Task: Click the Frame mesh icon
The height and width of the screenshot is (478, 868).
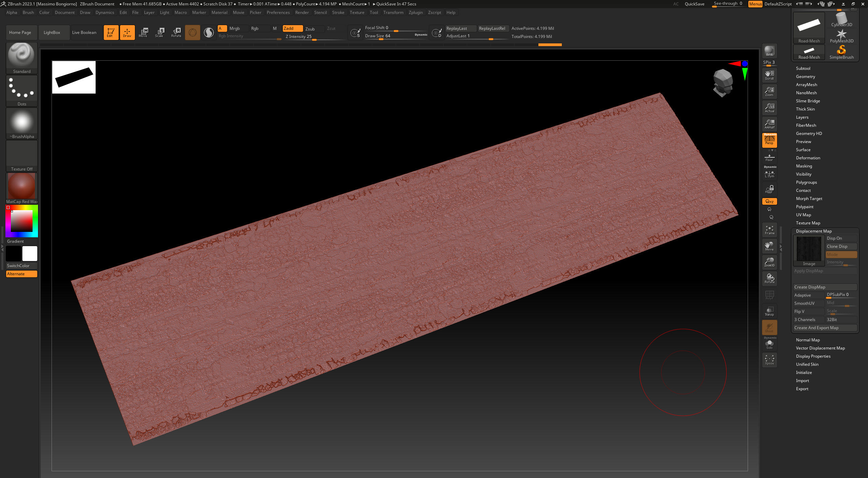Action: (x=769, y=230)
